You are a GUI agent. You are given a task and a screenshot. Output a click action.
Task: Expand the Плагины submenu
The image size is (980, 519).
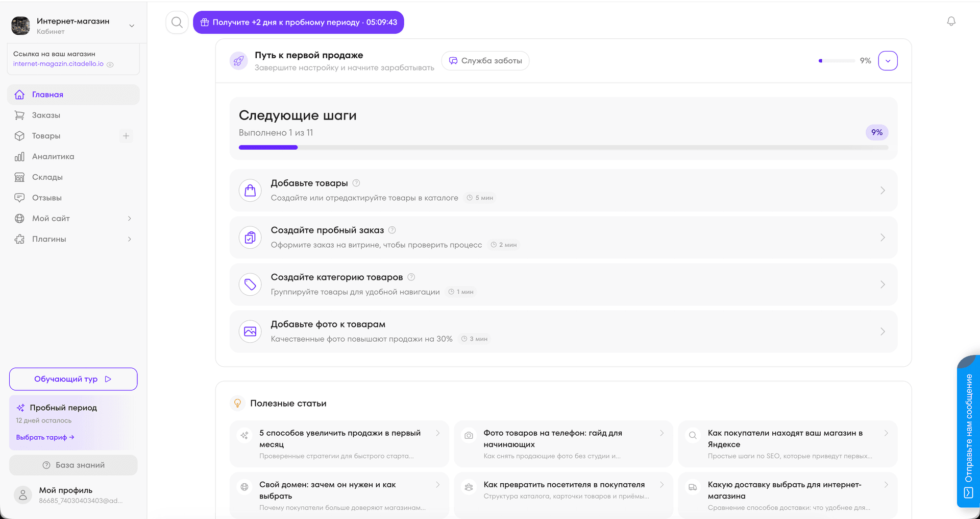(x=129, y=239)
